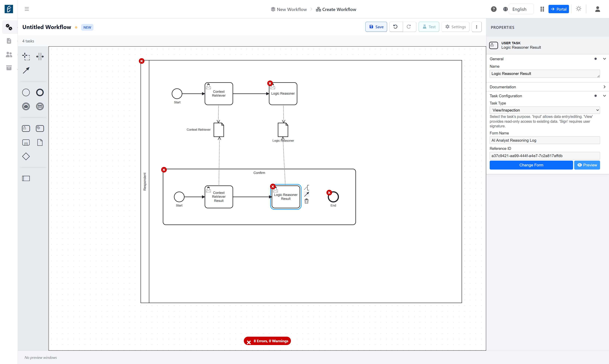
Task: Activate the global connect arrow tool
Action: coord(26,70)
